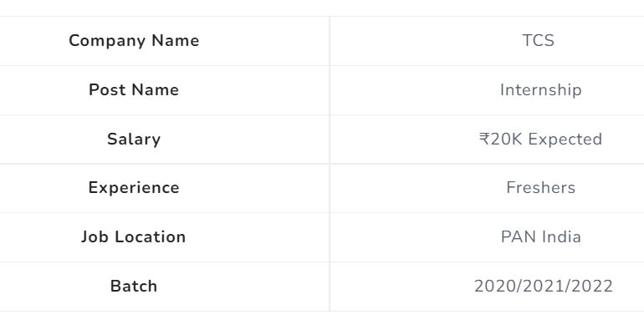Viewport: 644px width, 330px height.
Task: Click the Batch row label
Action: point(134,286)
